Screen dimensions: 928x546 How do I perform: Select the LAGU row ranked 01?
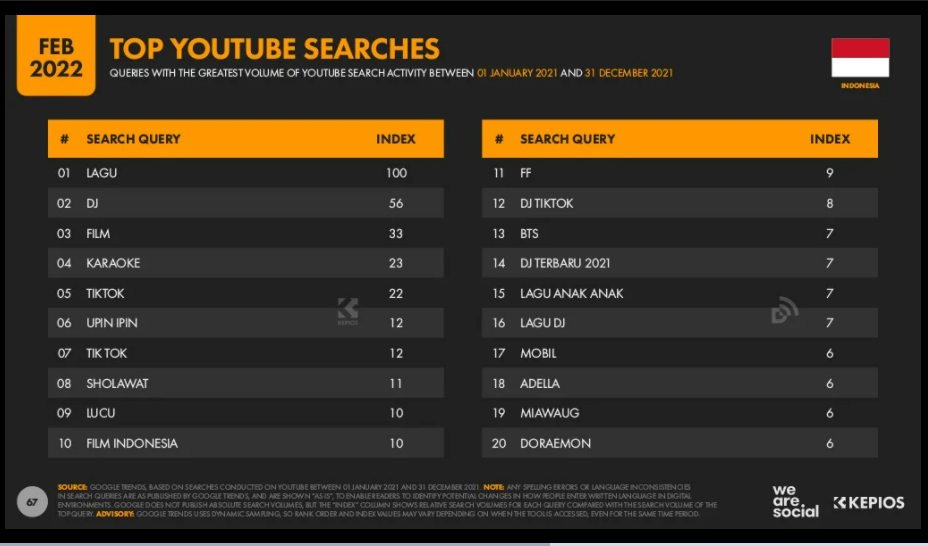[246, 173]
